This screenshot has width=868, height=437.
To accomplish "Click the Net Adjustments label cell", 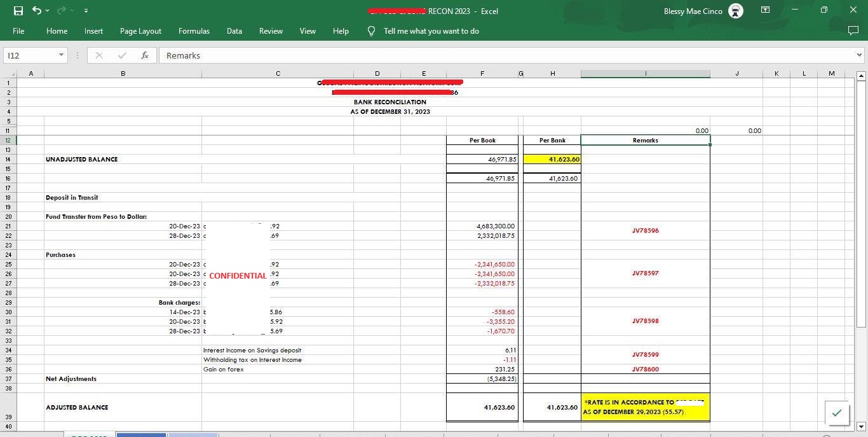I will [x=123, y=378].
